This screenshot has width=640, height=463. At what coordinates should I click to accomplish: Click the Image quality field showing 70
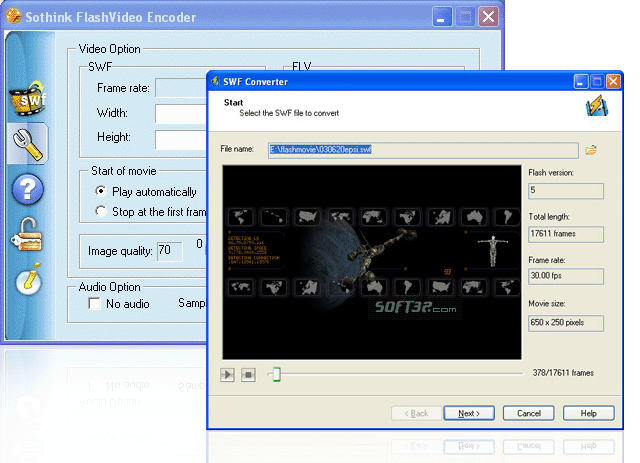[170, 250]
